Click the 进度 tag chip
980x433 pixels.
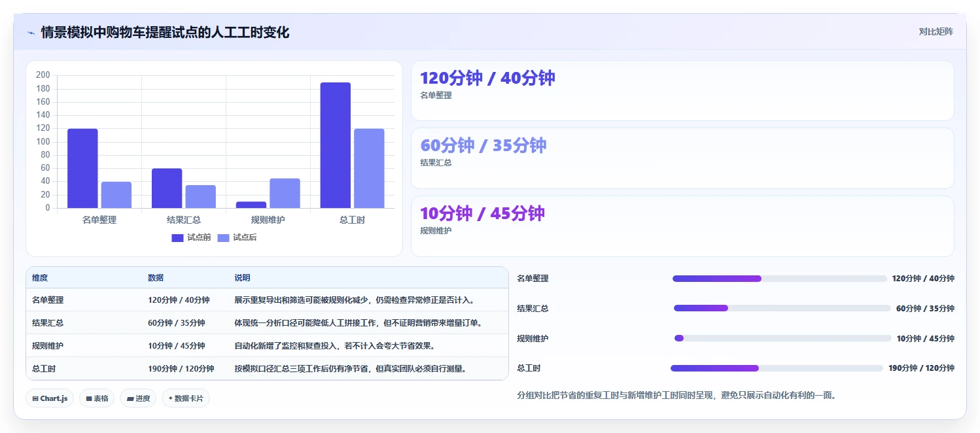[138, 398]
